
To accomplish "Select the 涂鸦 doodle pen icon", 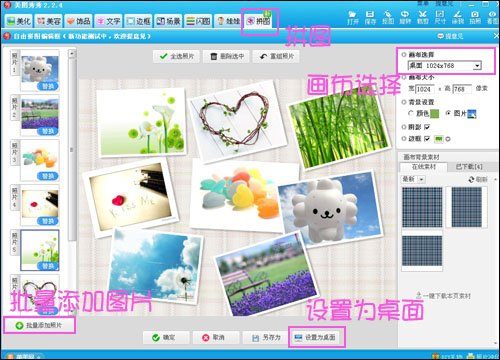I will 458,18.
